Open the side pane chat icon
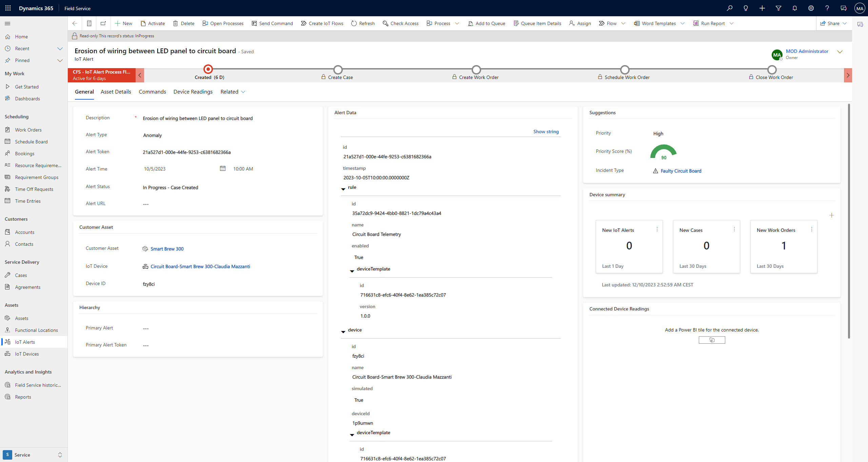Screen dimensions: 868x462 pos(860,24)
